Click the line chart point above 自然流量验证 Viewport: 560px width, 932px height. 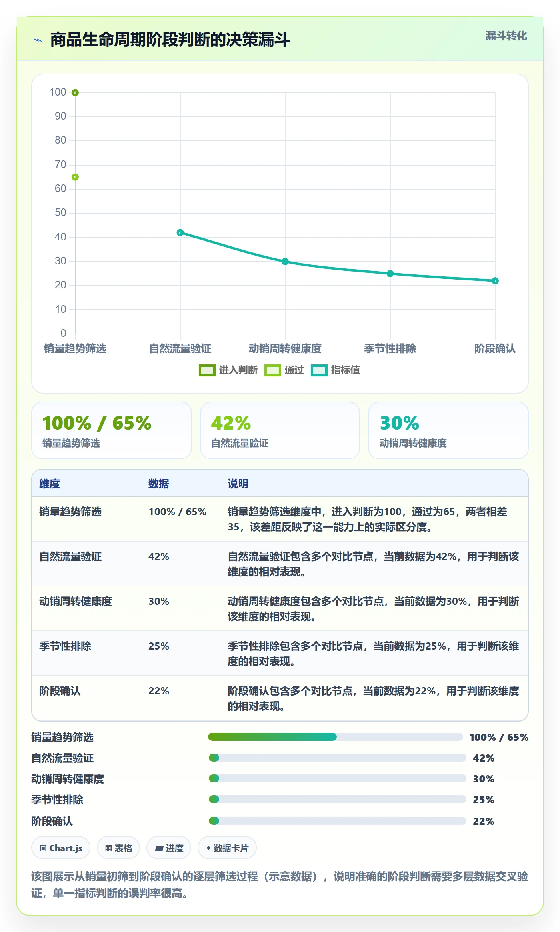point(180,233)
